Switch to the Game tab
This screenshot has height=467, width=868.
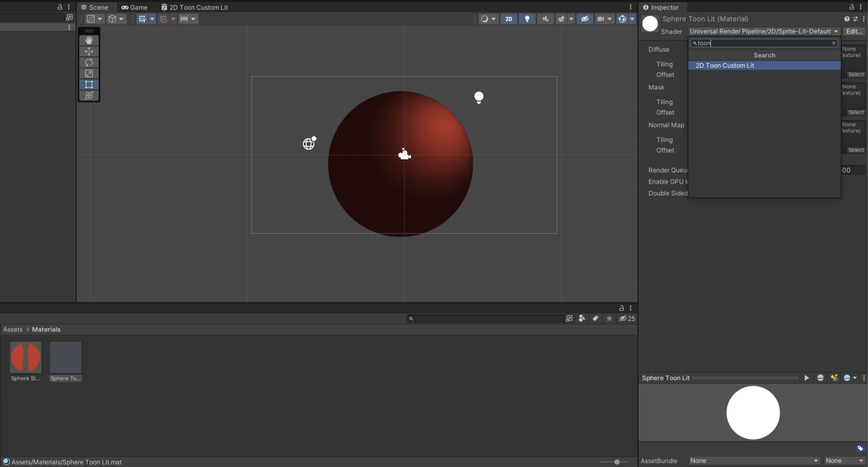point(135,7)
